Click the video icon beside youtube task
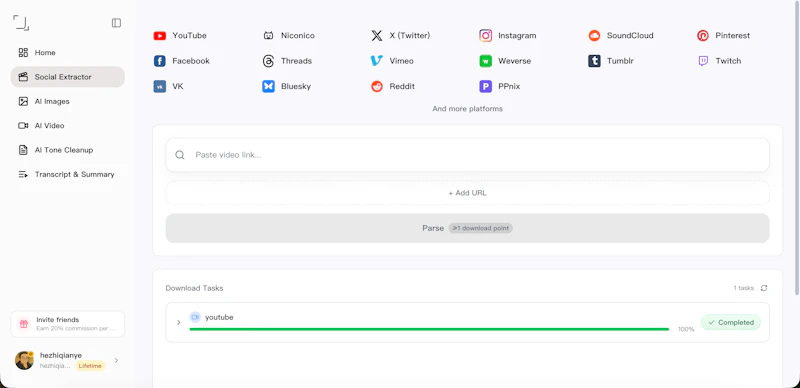 (x=195, y=318)
